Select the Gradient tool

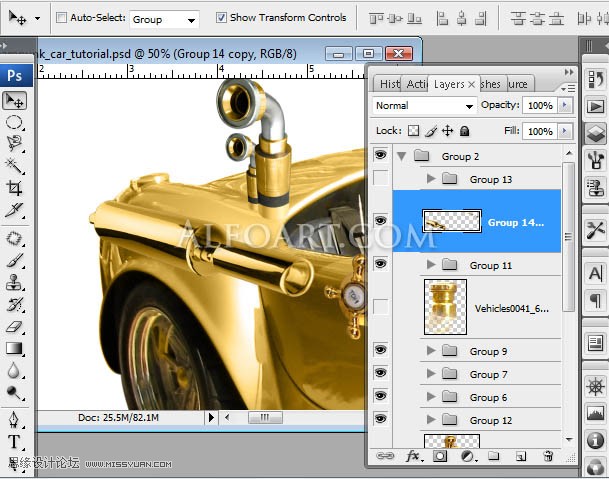[14, 348]
